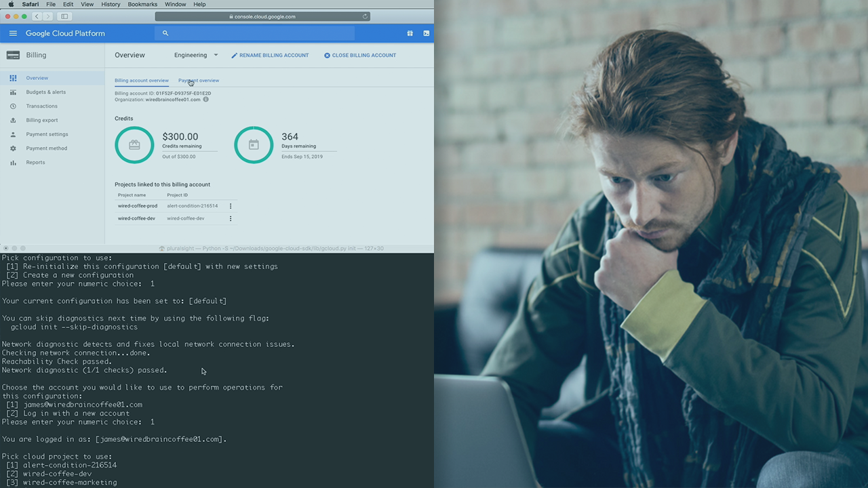Viewport: 868px width, 488px height.
Task: Open the Google Cloud navigation hamburger menu
Action: tap(13, 33)
